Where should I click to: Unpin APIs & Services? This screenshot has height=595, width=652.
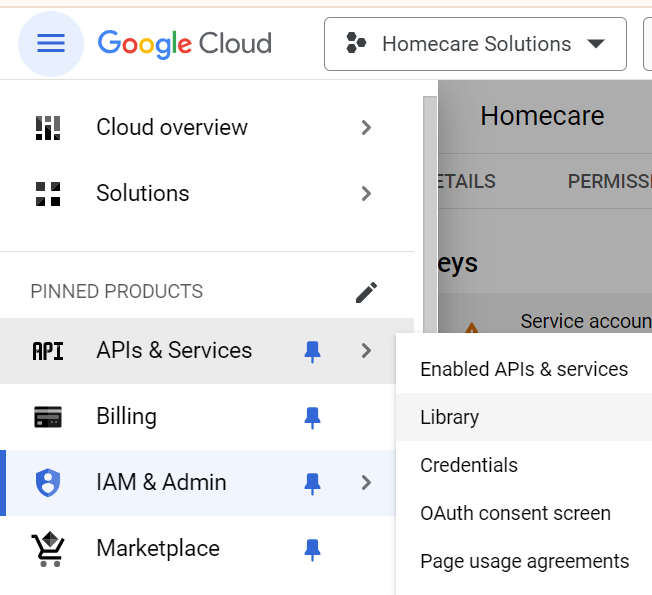pyautogui.click(x=312, y=352)
